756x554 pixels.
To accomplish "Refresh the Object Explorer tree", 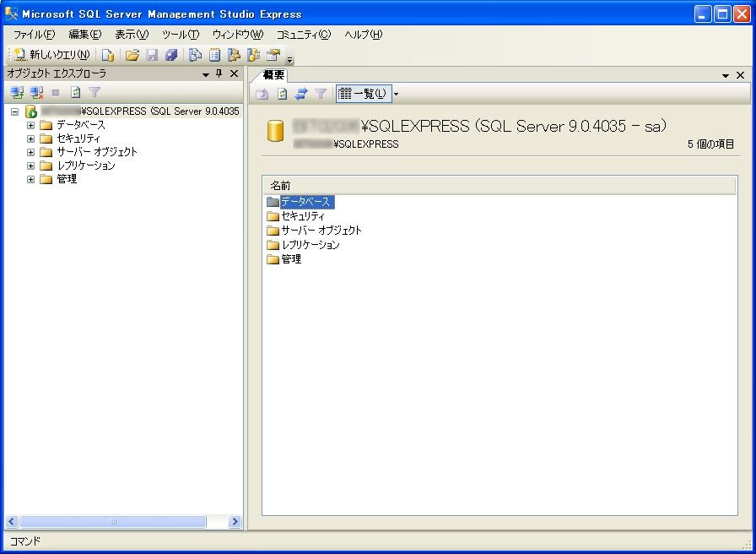I will [x=75, y=92].
